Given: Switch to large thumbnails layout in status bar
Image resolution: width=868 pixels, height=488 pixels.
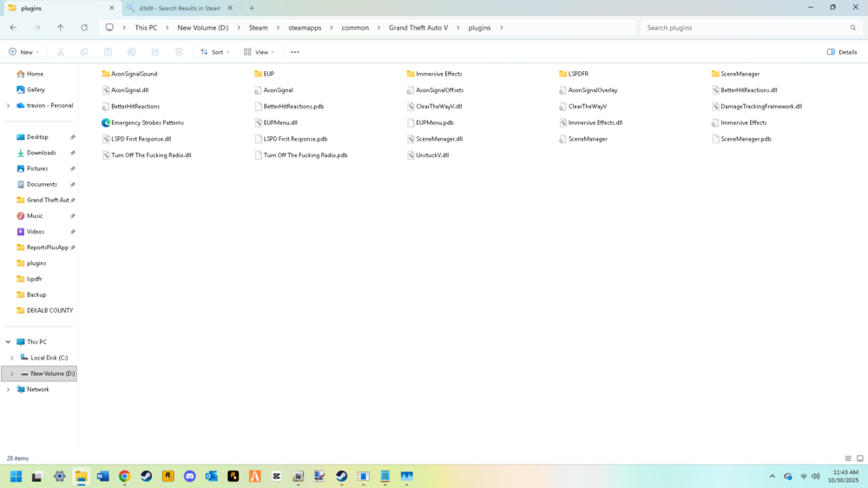Looking at the screenshot, I should (x=859, y=458).
